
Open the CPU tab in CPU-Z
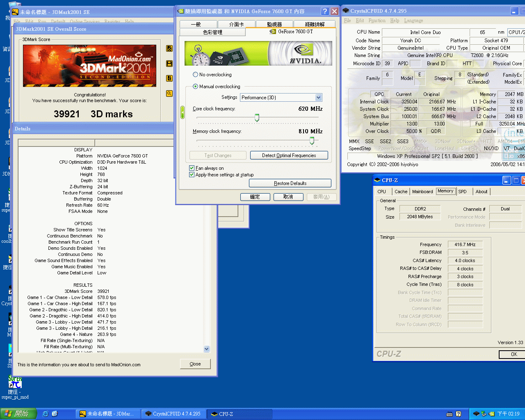(382, 192)
